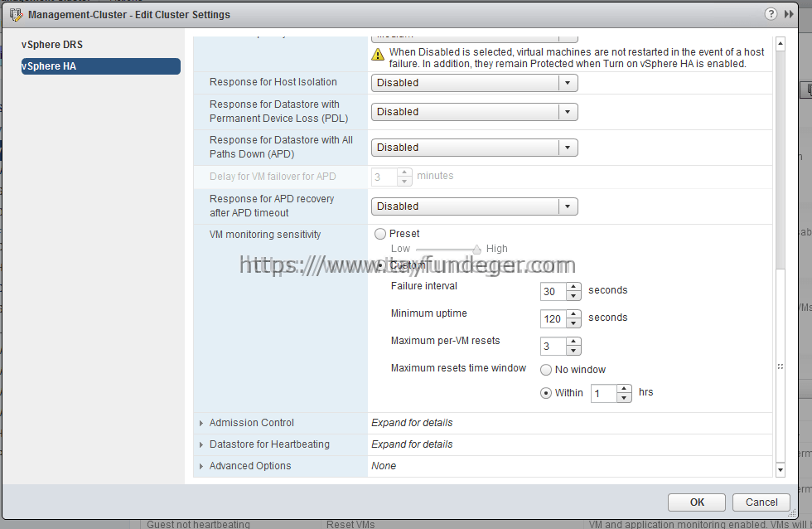Click the None value for Advanced Options

[x=383, y=466]
